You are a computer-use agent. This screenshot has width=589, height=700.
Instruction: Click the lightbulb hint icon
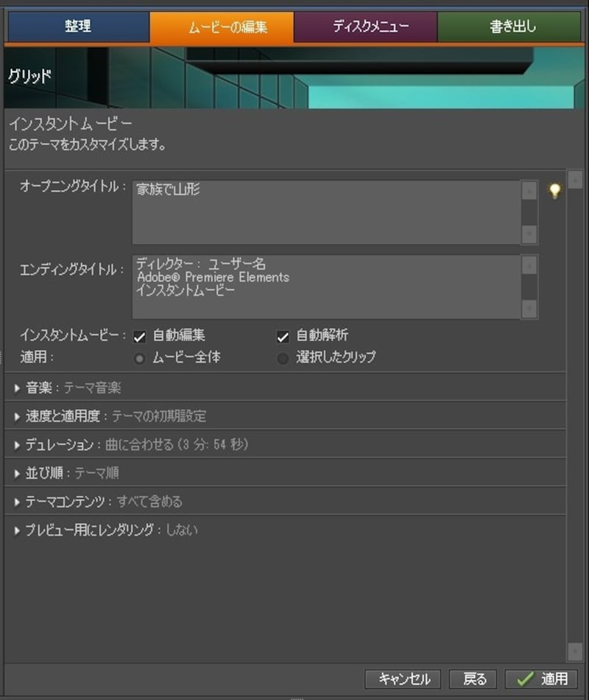click(x=554, y=191)
